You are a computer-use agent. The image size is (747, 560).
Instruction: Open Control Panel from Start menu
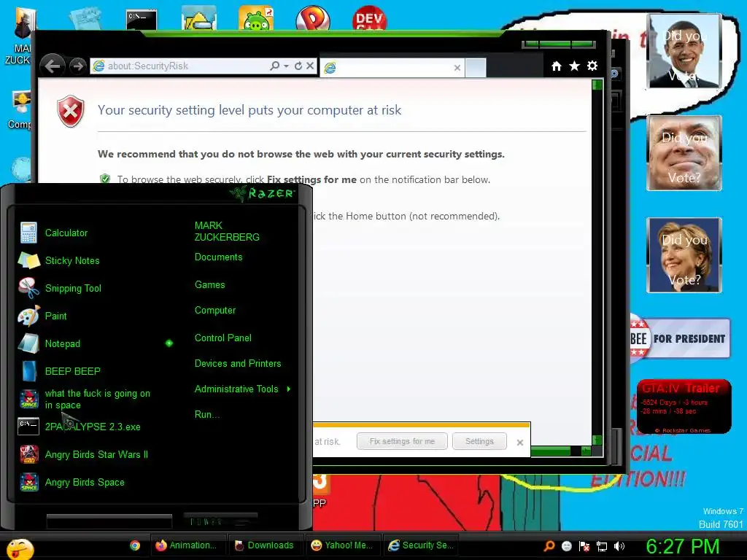point(223,338)
